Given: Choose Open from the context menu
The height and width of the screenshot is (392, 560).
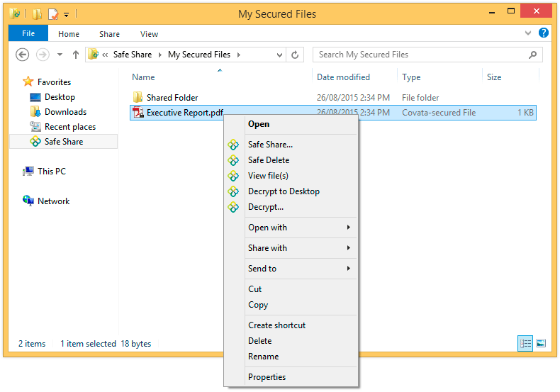Looking at the screenshot, I should click(x=259, y=124).
